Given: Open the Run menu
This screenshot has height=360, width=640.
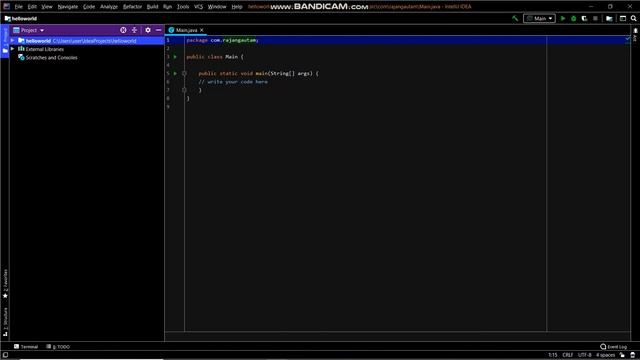Looking at the screenshot, I should 167,7.
